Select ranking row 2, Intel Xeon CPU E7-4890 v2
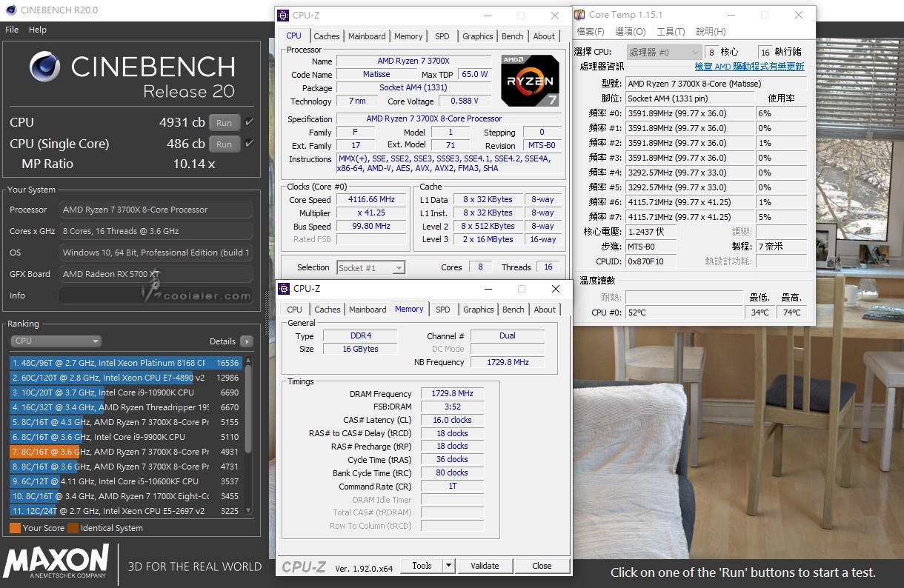904x588 pixels. tap(125, 378)
